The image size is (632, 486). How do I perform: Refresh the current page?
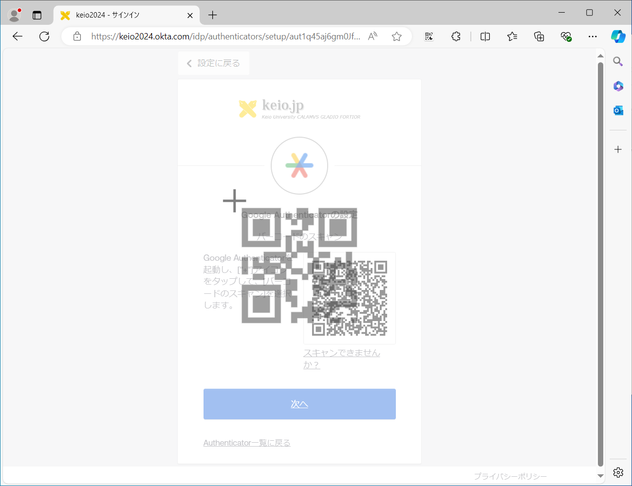point(44,36)
